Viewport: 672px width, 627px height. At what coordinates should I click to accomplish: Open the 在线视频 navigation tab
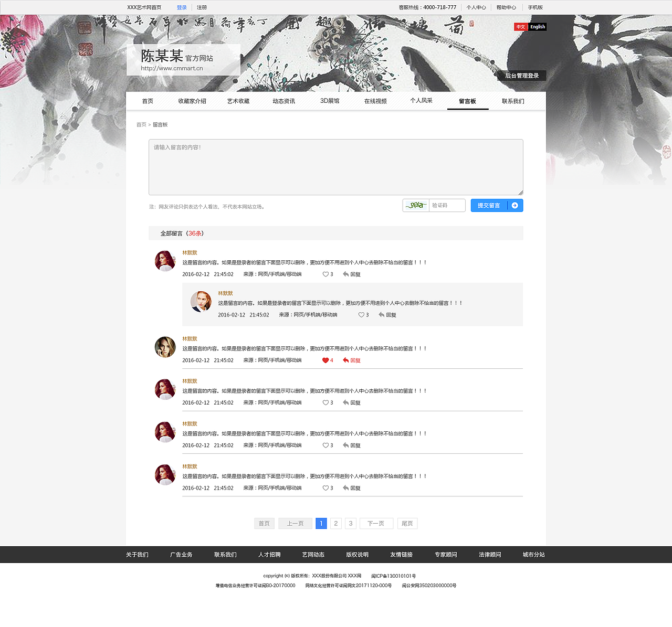point(375,101)
